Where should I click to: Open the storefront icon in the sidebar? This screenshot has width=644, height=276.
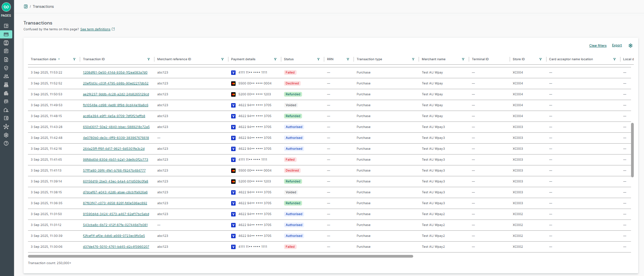click(x=6, y=101)
